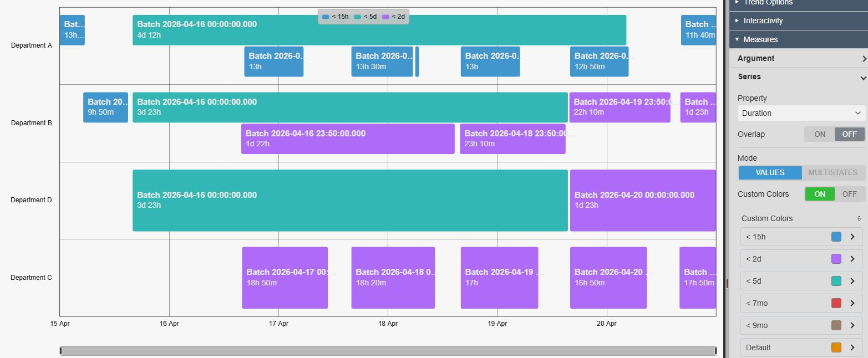
Task: Select Department D teal 3d 23h bar
Action: (x=350, y=200)
